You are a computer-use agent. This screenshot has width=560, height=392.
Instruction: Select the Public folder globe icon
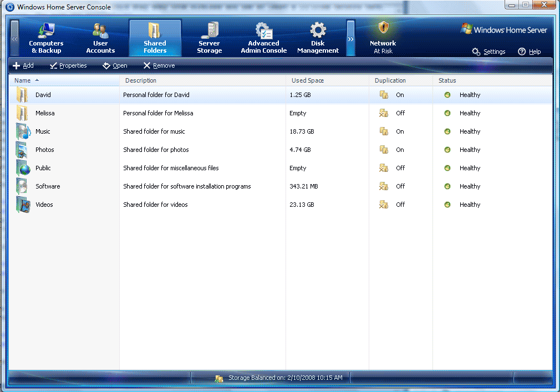pos(23,168)
